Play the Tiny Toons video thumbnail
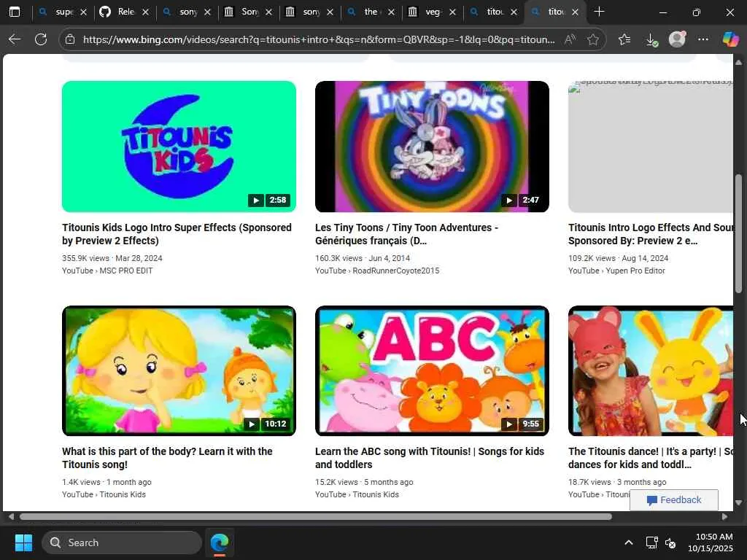This screenshot has width=747, height=560. click(x=432, y=146)
